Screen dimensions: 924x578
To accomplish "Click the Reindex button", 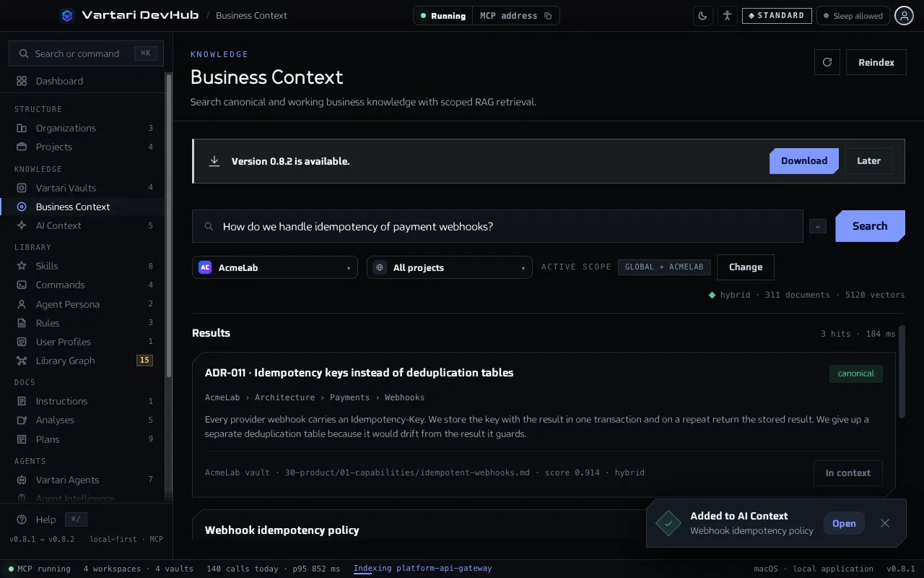I will coord(876,62).
